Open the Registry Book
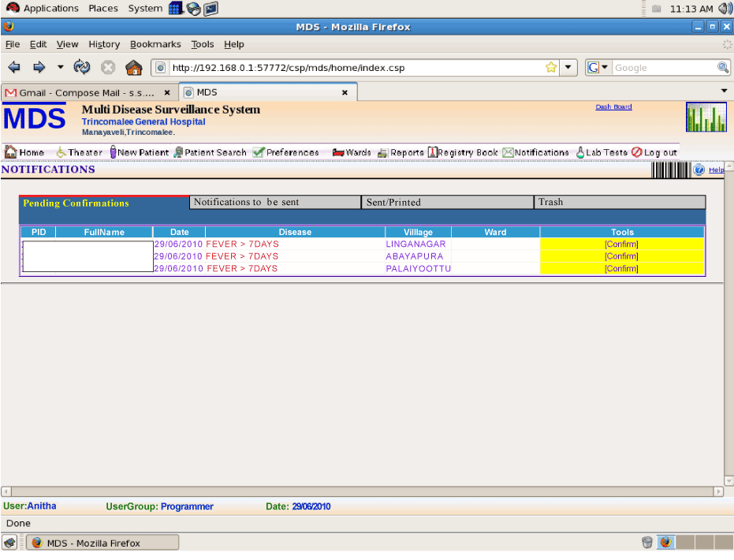 point(464,152)
